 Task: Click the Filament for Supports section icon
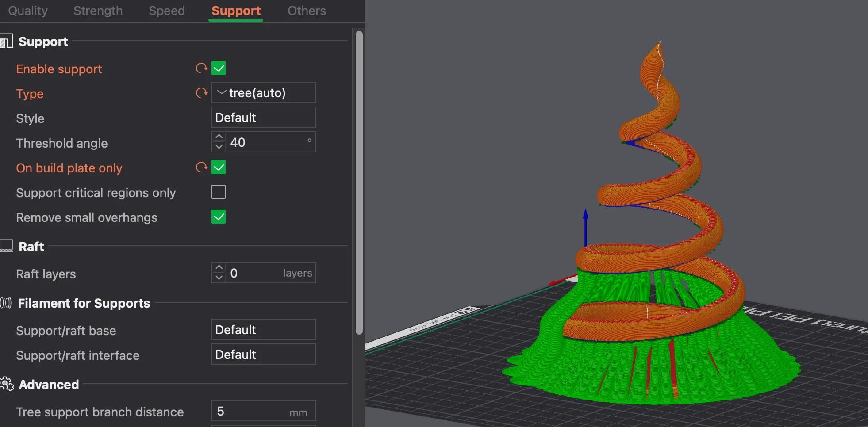tap(6, 303)
